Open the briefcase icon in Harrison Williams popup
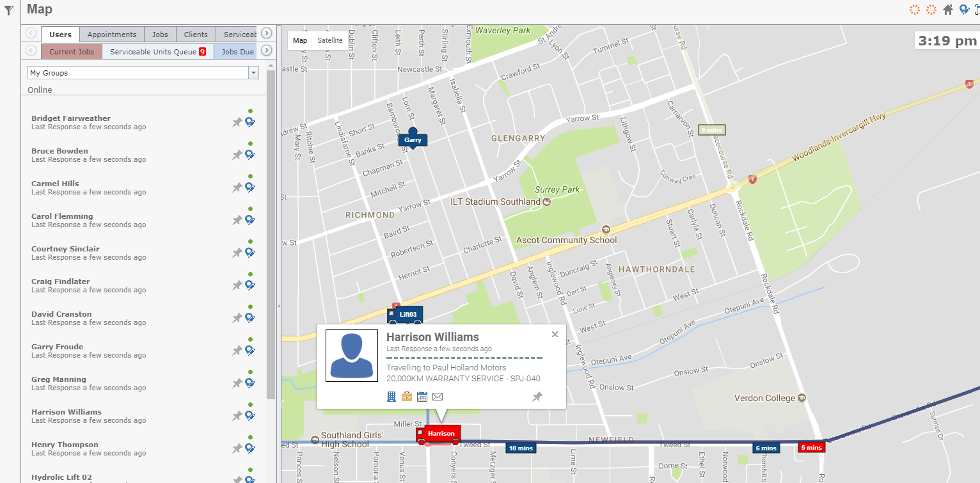The height and width of the screenshot is (483, 980). pyautogui.click(x=407, y=397)
